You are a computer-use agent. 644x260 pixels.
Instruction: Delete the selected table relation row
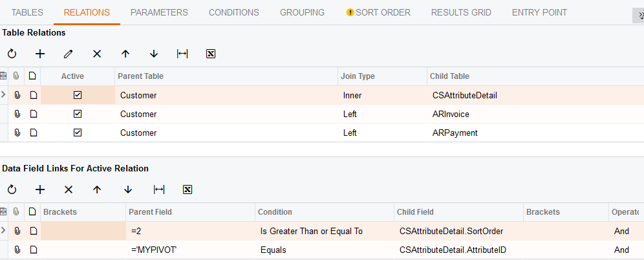(x=97, y=54)
